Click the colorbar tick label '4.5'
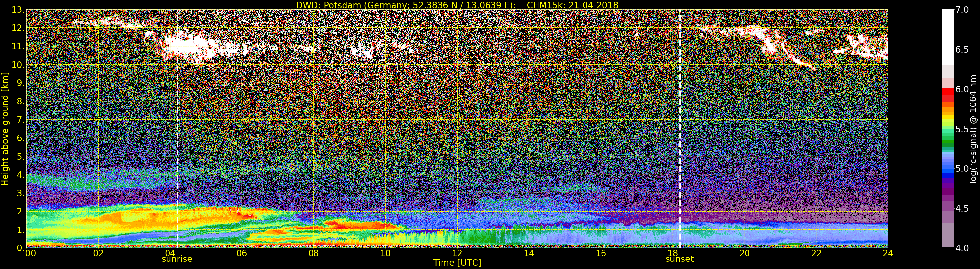 coord(962,209)
